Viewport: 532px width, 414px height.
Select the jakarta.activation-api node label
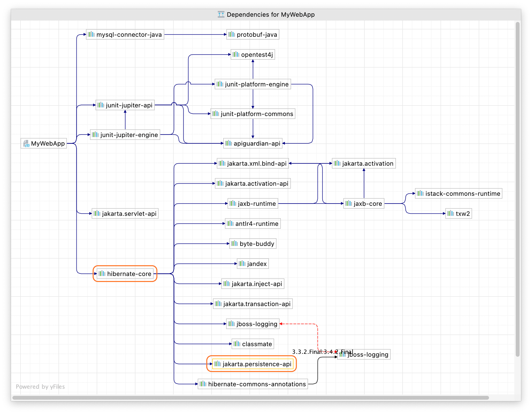(x=257, y=184)
